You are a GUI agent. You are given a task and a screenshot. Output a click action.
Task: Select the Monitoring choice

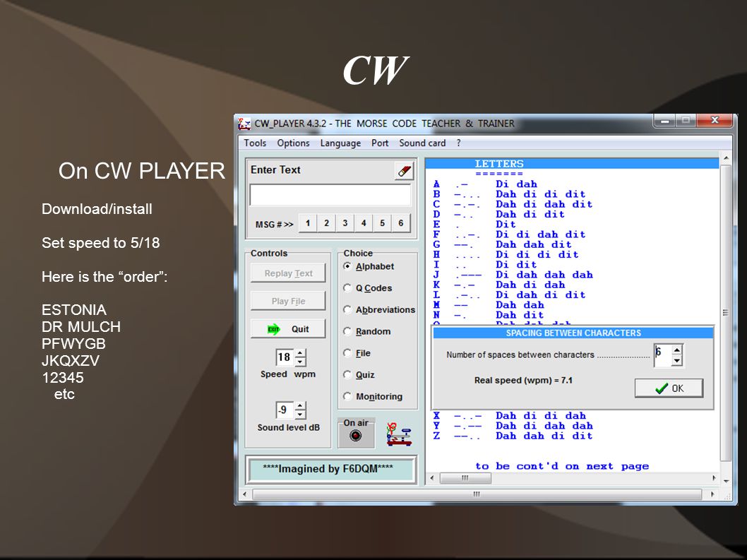click(x=373, y=397)
